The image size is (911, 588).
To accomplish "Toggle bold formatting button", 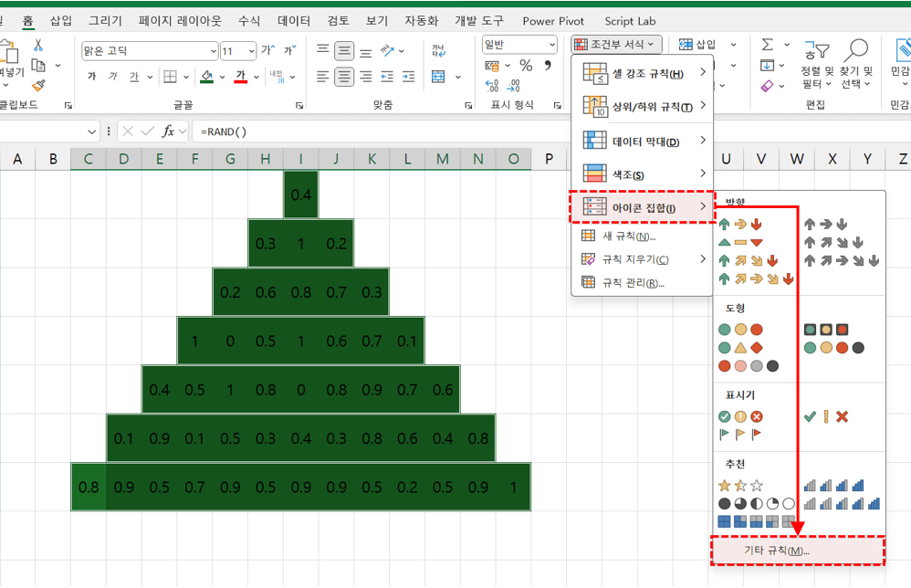I will click(91, 77).
